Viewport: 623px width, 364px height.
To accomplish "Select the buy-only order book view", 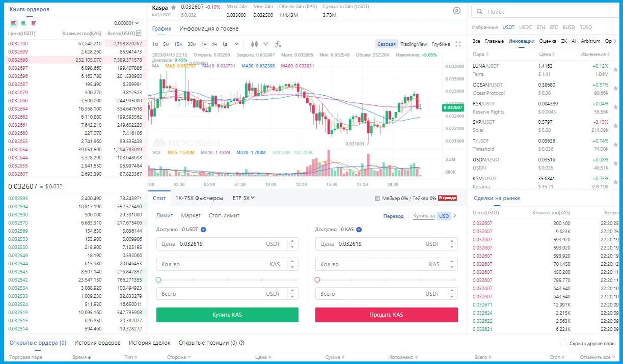I will [22, 23].
